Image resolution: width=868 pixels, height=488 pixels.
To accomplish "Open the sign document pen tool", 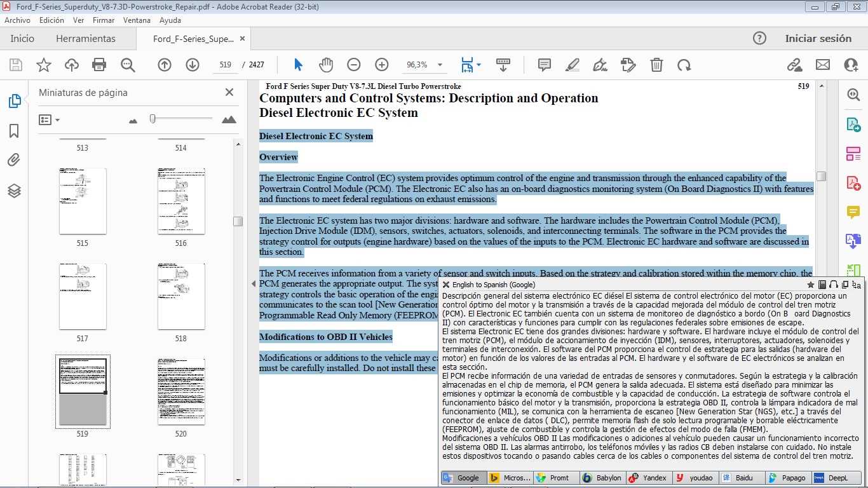I will tap(600, 65).
